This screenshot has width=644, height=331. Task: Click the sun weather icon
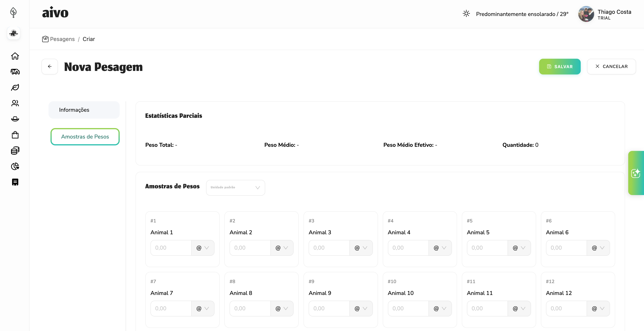click(x=466, y=13)
